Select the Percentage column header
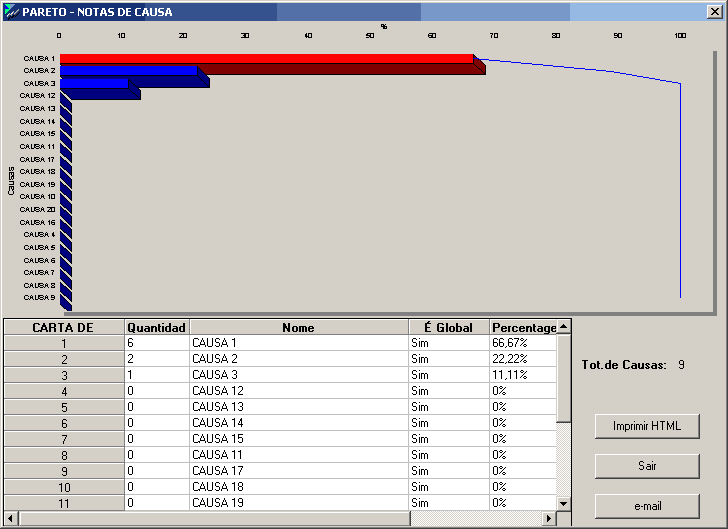 pyautogui.click(x=523, y=327)
